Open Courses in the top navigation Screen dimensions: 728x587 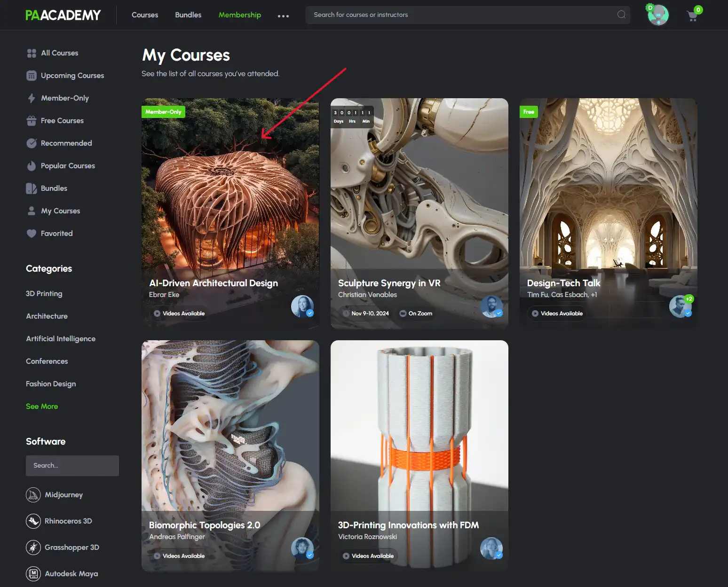click(144, 15)
